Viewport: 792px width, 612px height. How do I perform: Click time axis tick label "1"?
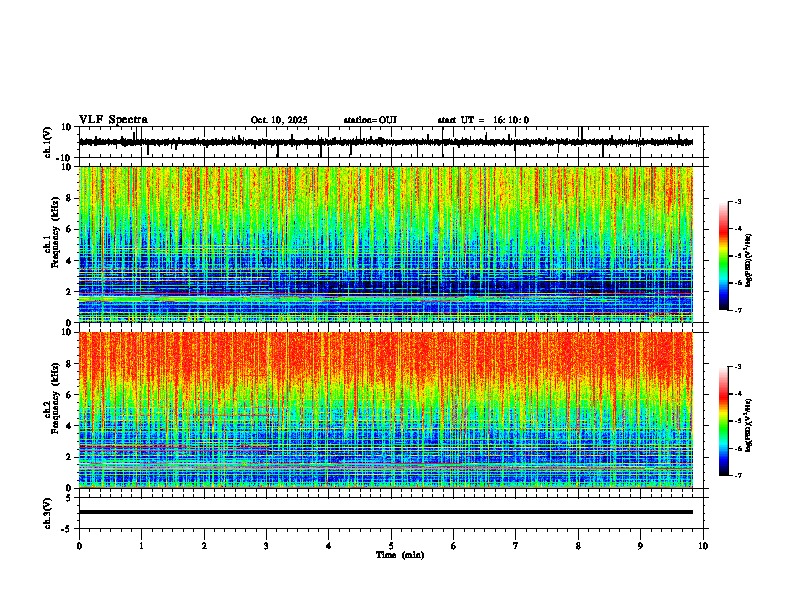141,546
